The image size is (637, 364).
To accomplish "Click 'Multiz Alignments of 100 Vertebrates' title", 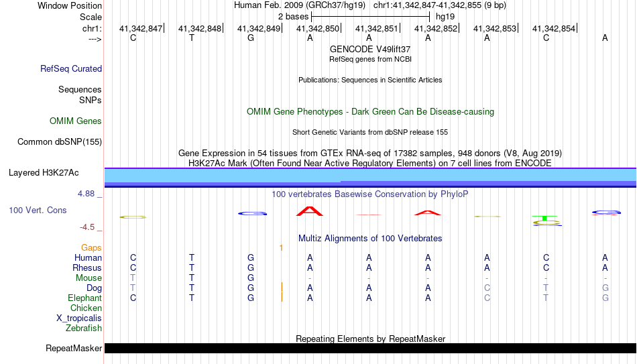I will click(x=370, y=239).
